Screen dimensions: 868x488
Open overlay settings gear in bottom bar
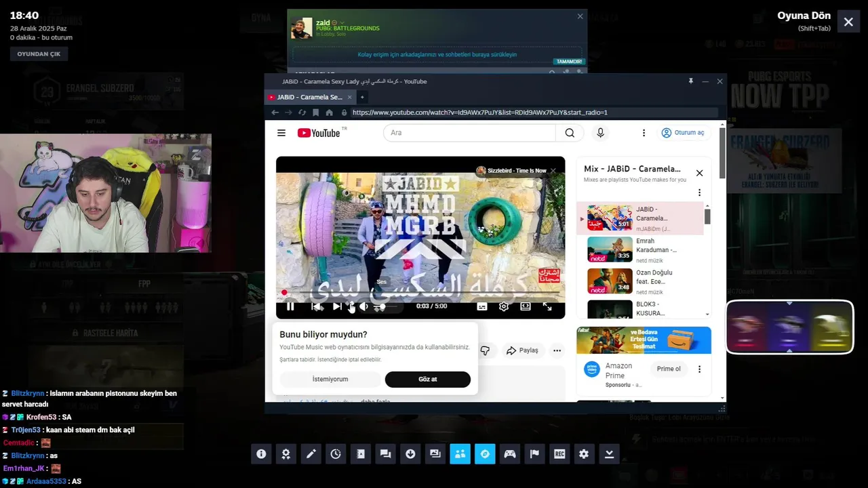point(584,454)
